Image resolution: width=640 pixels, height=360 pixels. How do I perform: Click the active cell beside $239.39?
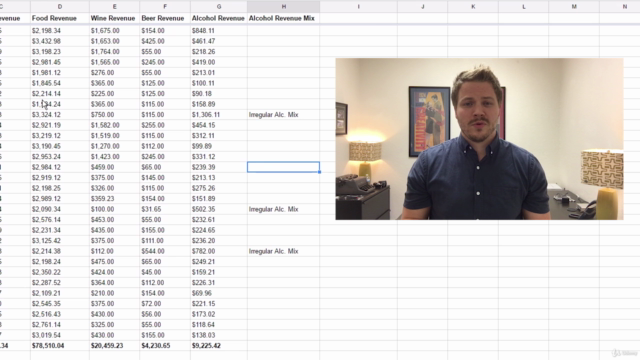tap(284, 167)
